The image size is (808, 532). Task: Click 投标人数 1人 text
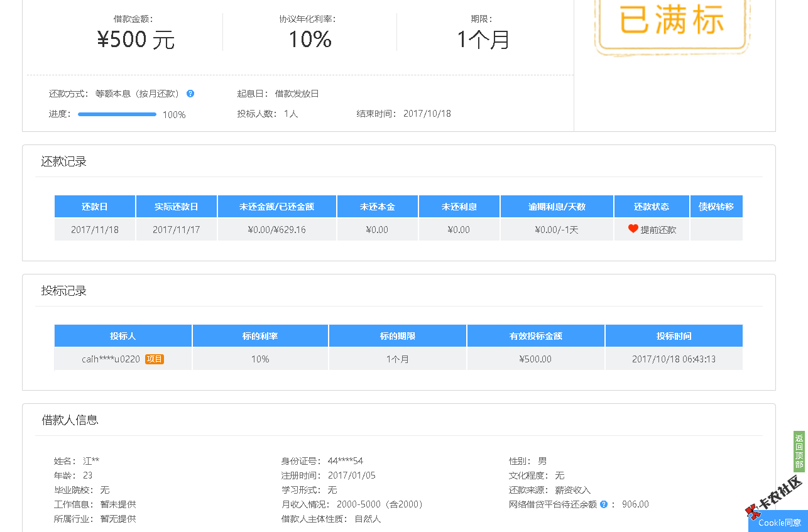click(x=268, y=114)
